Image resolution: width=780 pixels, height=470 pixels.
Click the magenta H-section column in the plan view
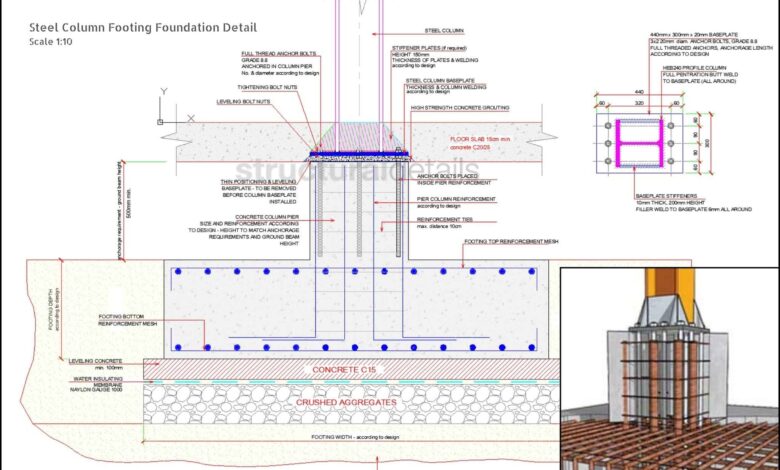click(639, 143)
